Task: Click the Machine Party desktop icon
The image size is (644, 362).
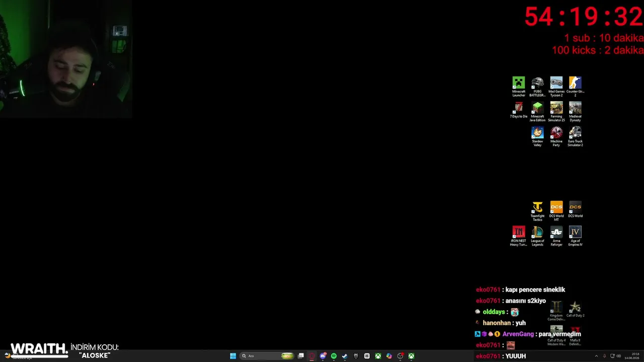Action: tap(556, 136)
